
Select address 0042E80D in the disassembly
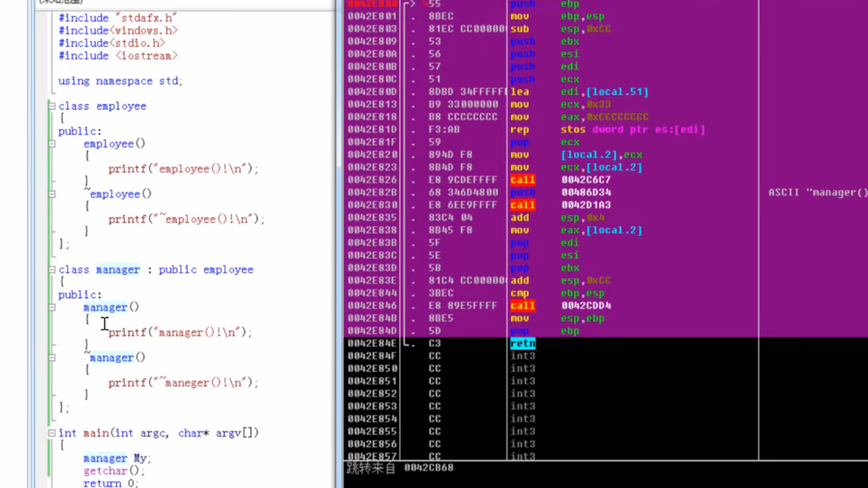click(373, 92)
